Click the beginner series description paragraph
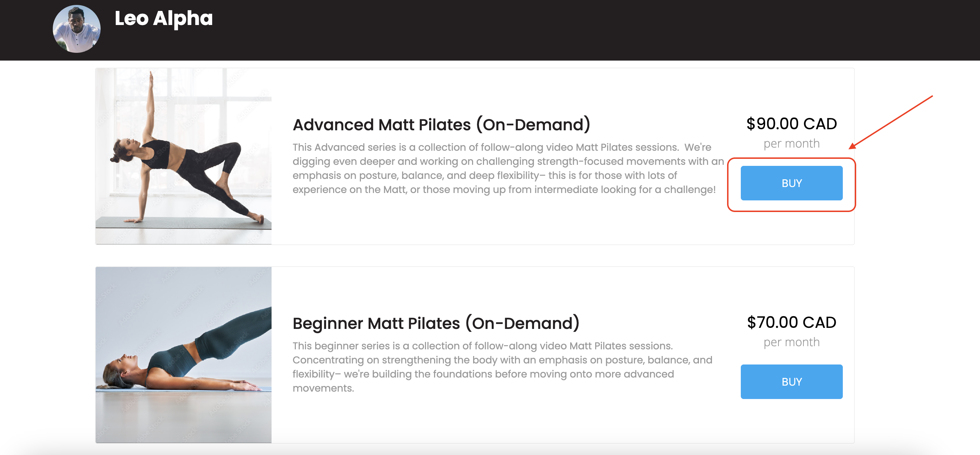 [x=502, y=367]
